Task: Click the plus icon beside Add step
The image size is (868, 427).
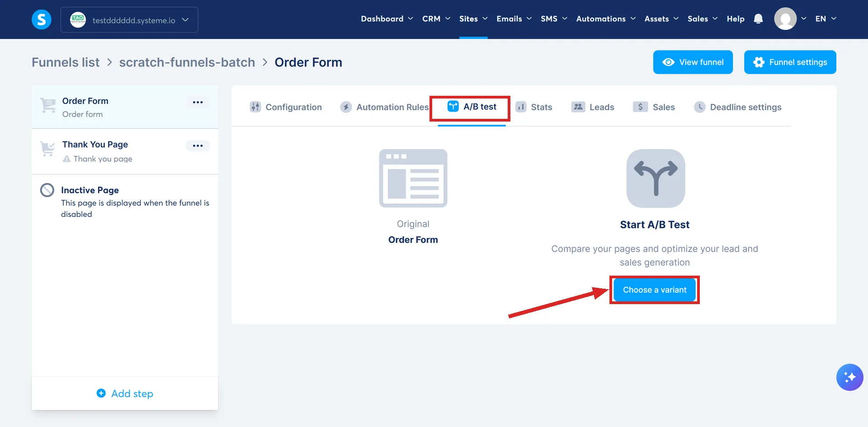Action: coord(101,393)
